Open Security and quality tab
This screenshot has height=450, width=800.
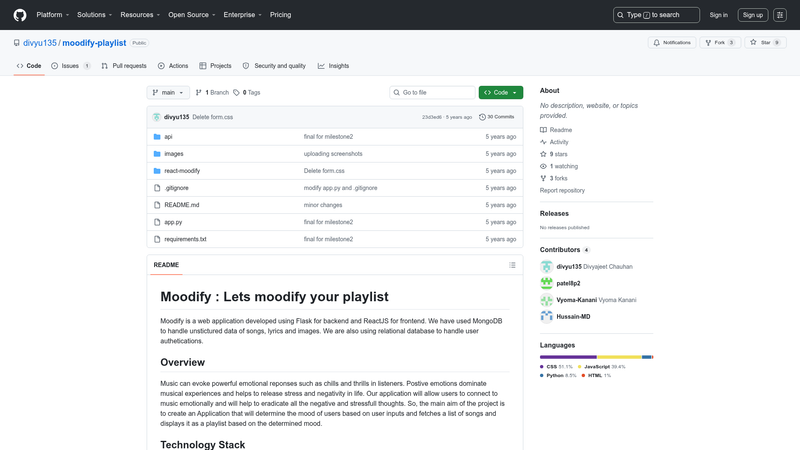[274, 66]
